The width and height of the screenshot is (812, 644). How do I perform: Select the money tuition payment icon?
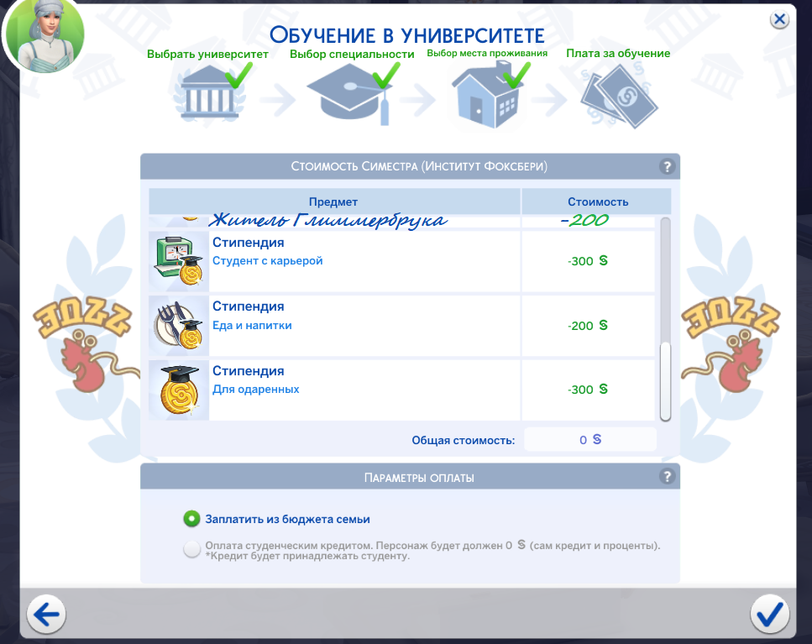[x=619, y=97]
